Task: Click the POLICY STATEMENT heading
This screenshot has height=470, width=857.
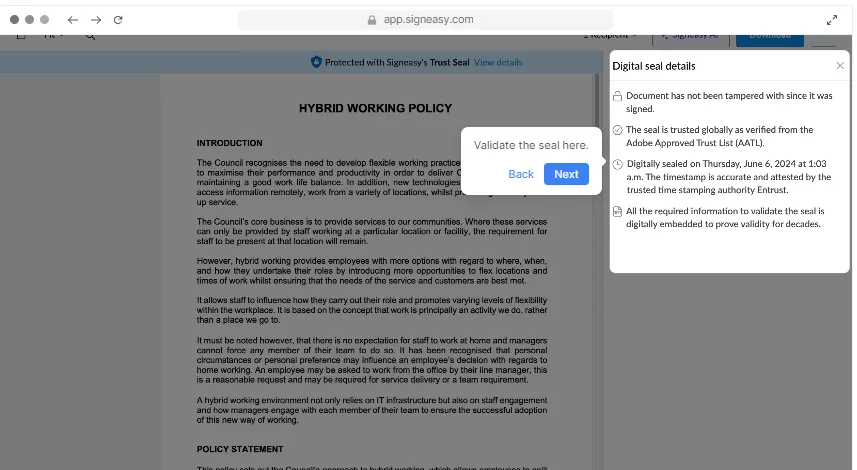Action: 240,449
